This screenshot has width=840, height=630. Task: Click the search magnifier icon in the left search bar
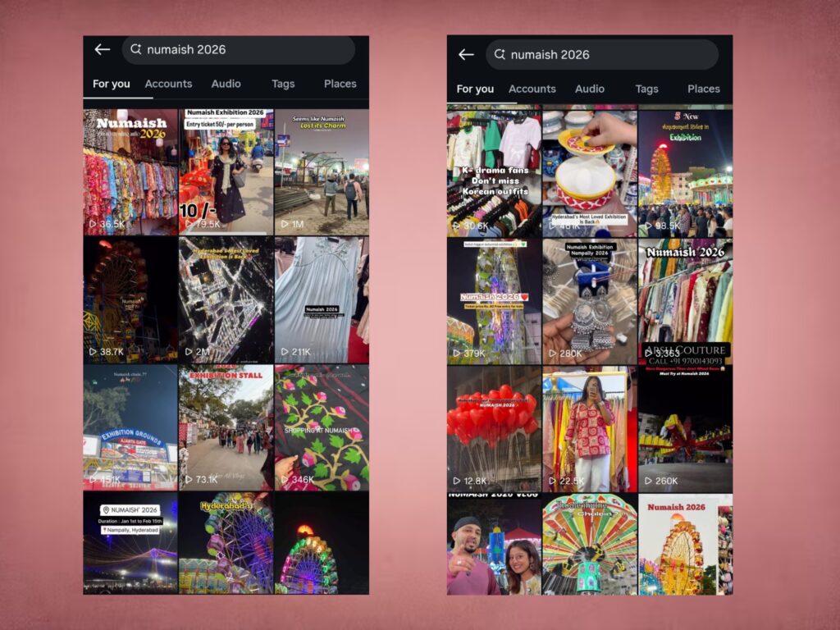click(136, 49)
